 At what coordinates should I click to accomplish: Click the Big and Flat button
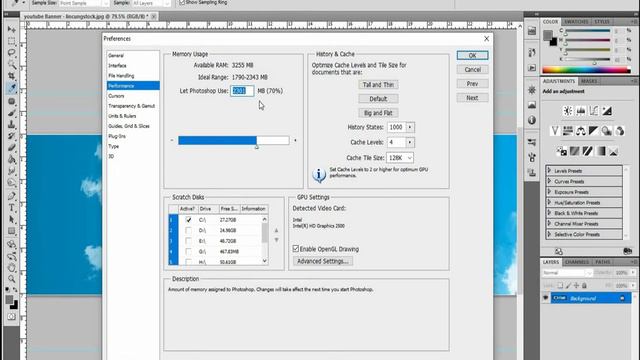point(378,113)
